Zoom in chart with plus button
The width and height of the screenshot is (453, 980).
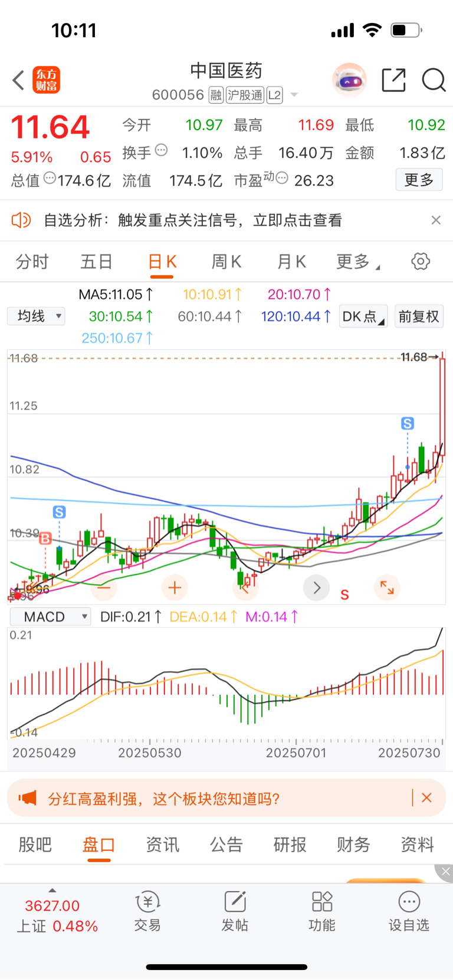(175, 588)
